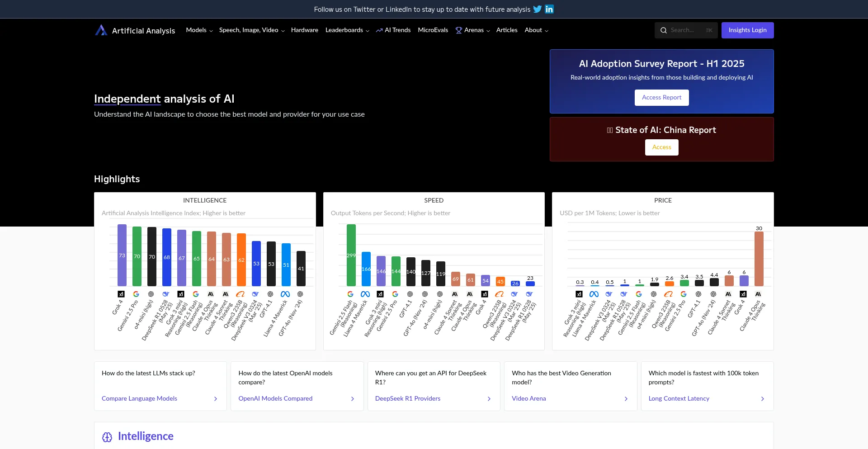Click orange Qwen3 bar labeled 62 in Intelligence chart
The image size is (868, 449).
[x=241, y=260]
